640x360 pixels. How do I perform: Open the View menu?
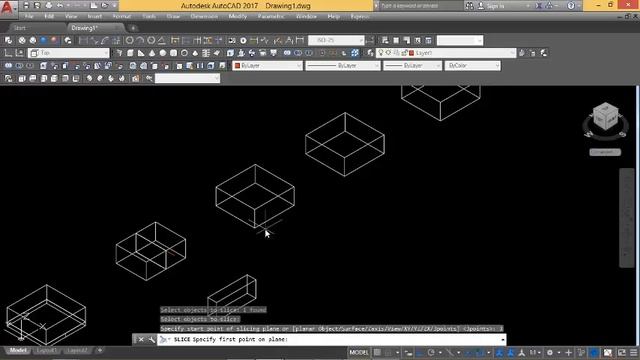[x=71, y=17]
